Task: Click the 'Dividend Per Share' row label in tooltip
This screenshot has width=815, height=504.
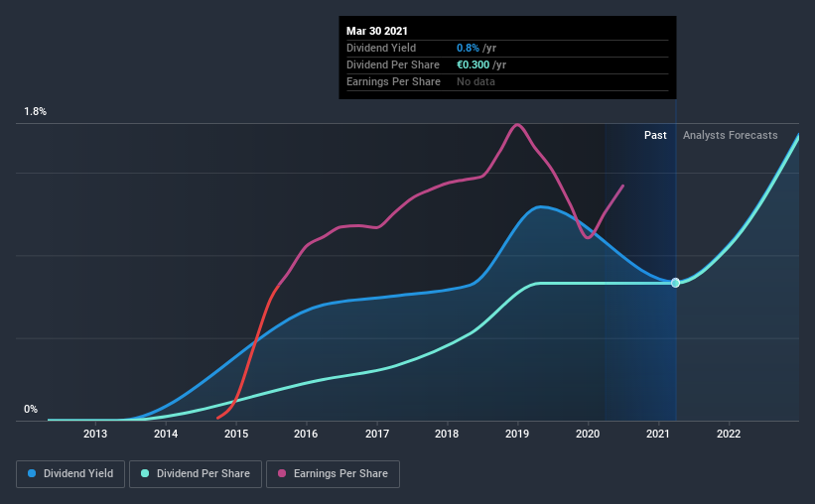Action: click(393, 64)
